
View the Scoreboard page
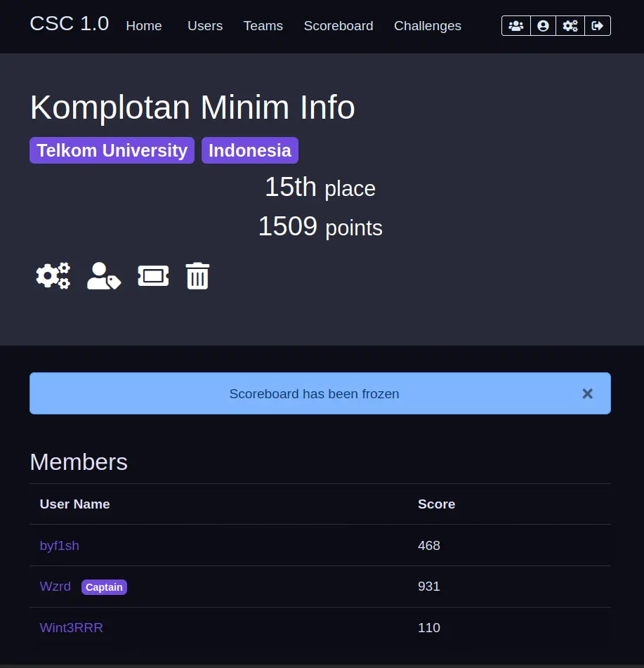339,26
